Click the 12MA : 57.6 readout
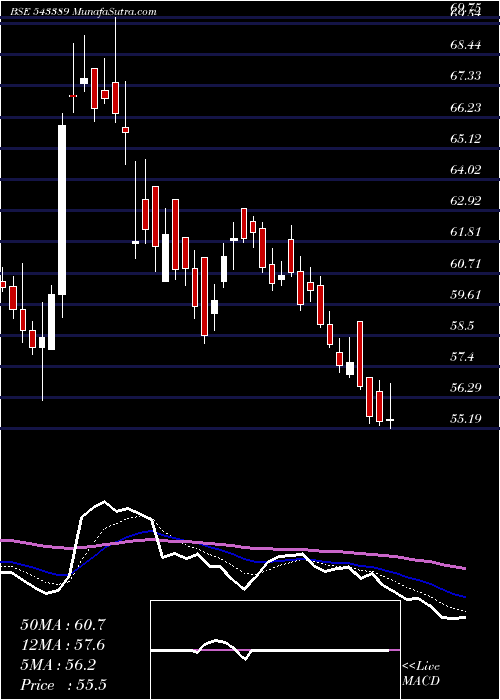The image size is (500, 700). point(63,645)
